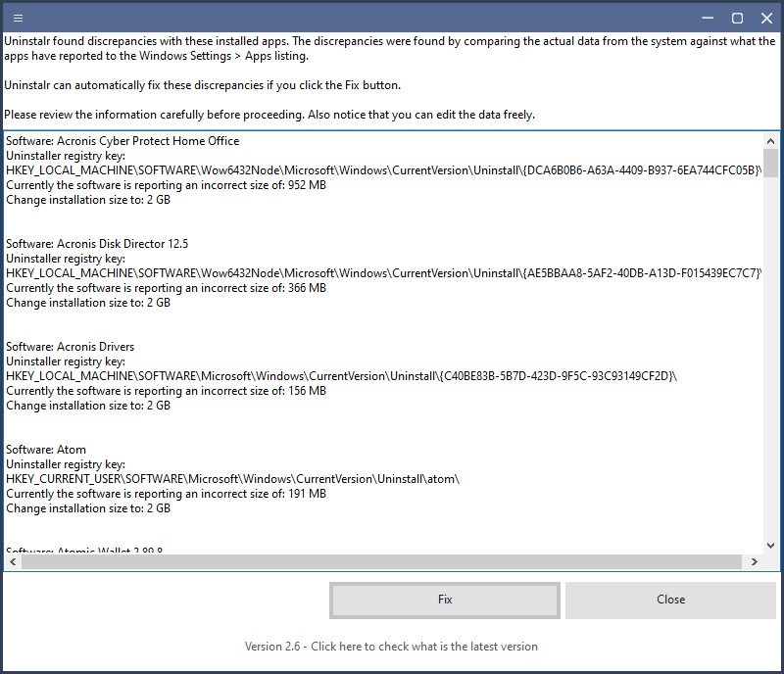The height and width of the screenshot is (674, 784).
Task: Click the 'incorrect size of: 156 MB' line
Action: click(166, 391)
